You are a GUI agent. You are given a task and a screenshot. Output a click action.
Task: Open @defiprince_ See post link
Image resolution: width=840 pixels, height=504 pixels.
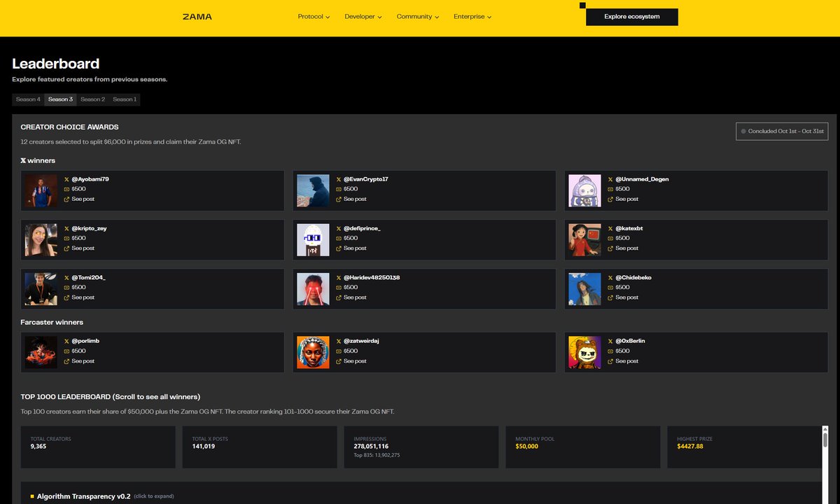pos(351,248)
